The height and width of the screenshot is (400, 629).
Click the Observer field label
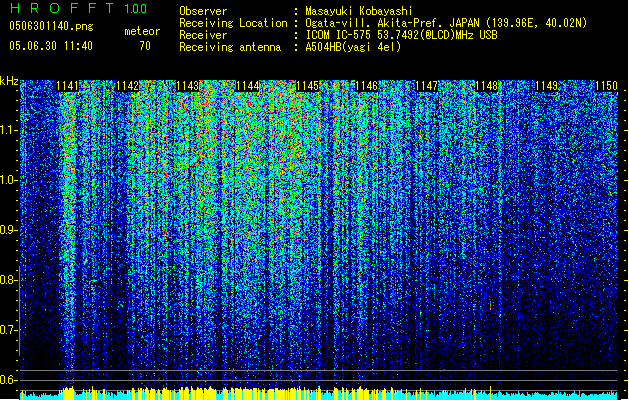pos(203,11)
